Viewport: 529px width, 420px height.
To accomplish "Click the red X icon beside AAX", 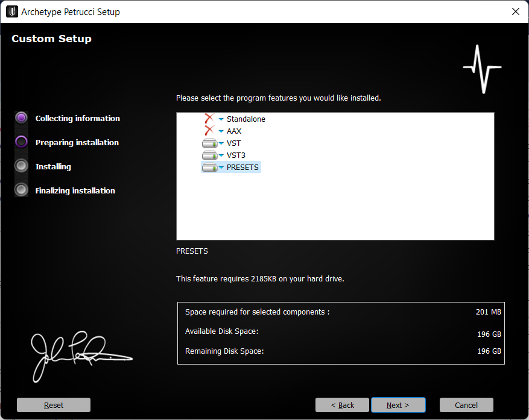I will pos(209,131).
